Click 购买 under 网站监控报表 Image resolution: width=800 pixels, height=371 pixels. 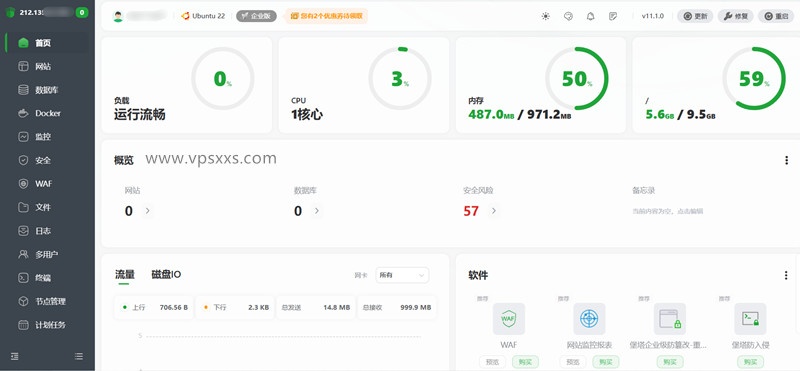coord(606,362)
